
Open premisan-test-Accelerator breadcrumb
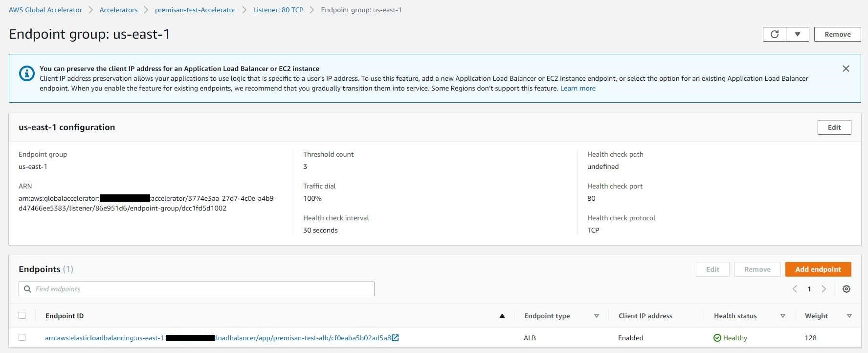[x=195, y=10]
